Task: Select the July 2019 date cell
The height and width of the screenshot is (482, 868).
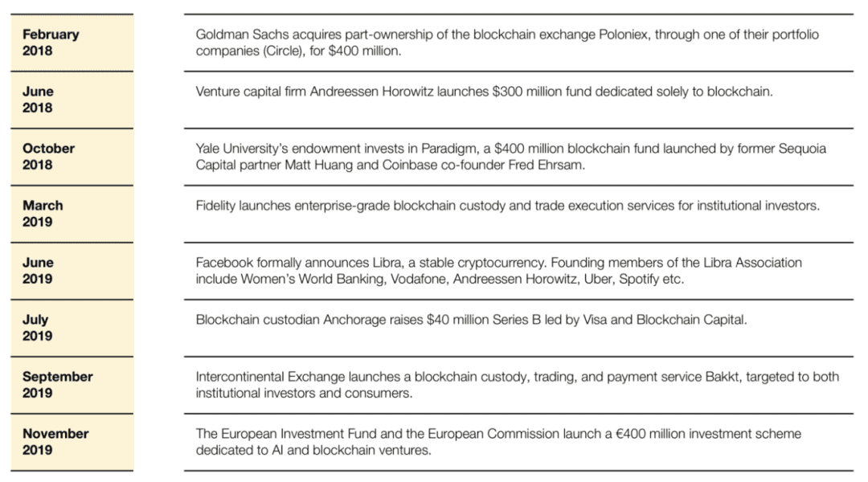Action: pos(72,328)
